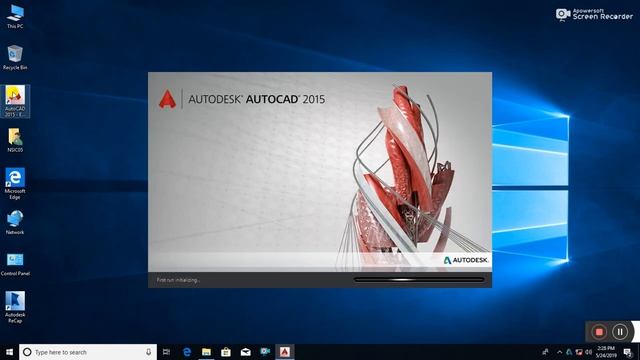Show hidden system tray icons
This screenshot has height=360, width=640.
point(559,352)
